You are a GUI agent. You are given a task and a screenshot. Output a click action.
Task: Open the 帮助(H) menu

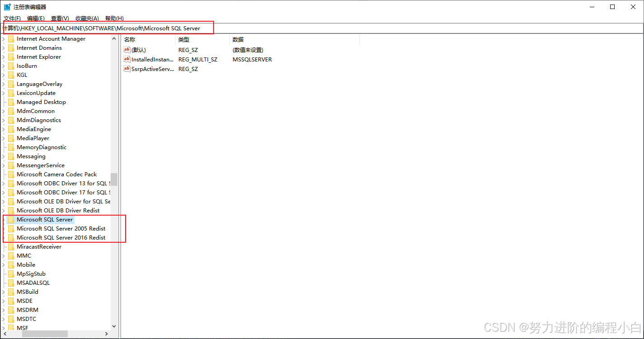[114, 18]
